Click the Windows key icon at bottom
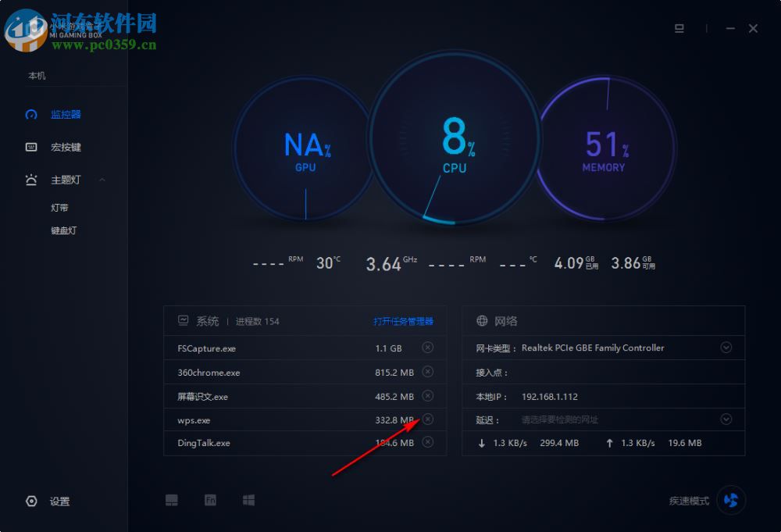The height and width of the screenshot is (532, 781). coord(248,499)
